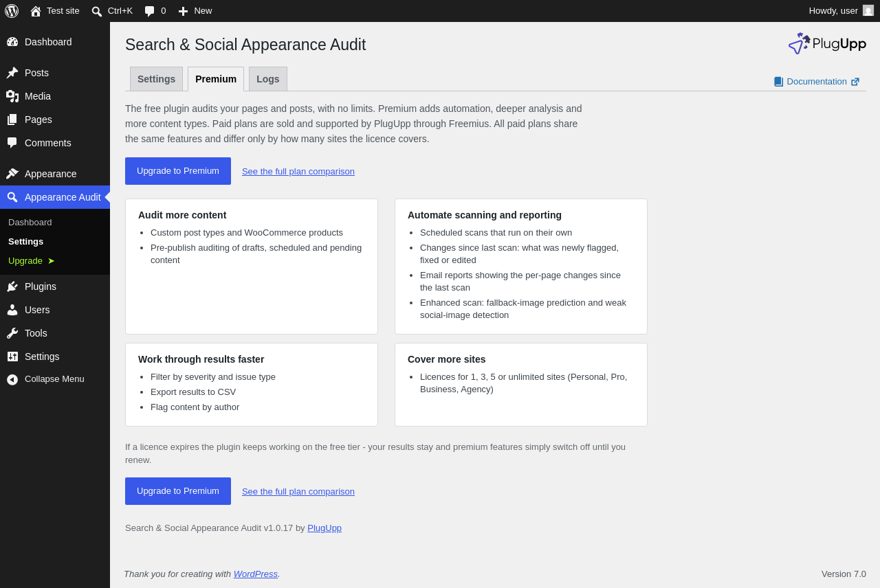Image resolution: width=880 pixels, height=588 pixels.
Task: Click the Collapse Menu arrow icon
Action: 12,379
